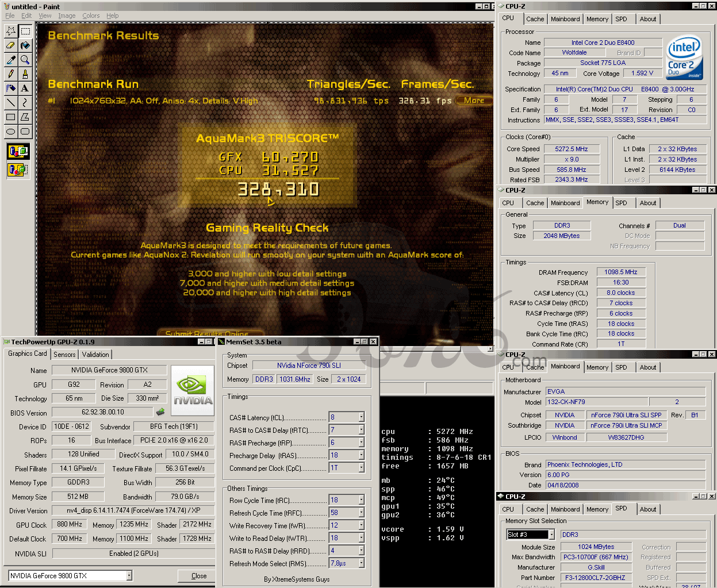Open the Precharge Delay (tRAS) dropdown
The image size is (717, 588).
tap(361, 455)
